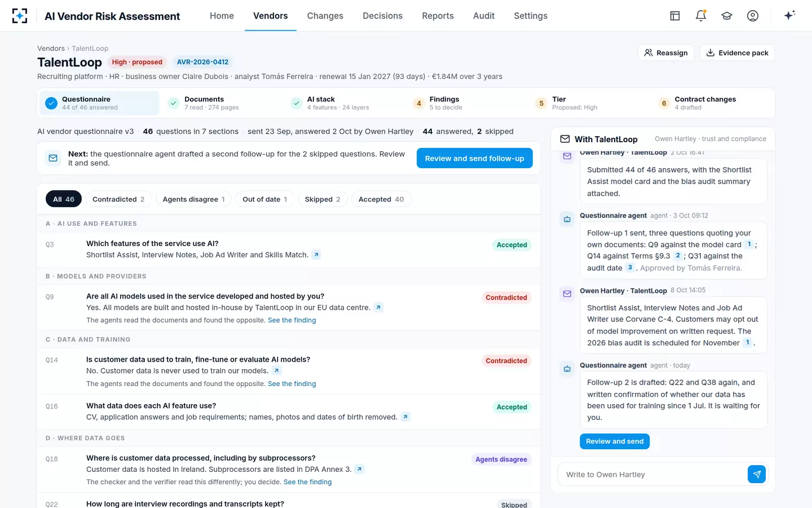Viewport: 812px width, 508px height.
Task: Filter by All 46 questions
Action: tap(64, 199)
